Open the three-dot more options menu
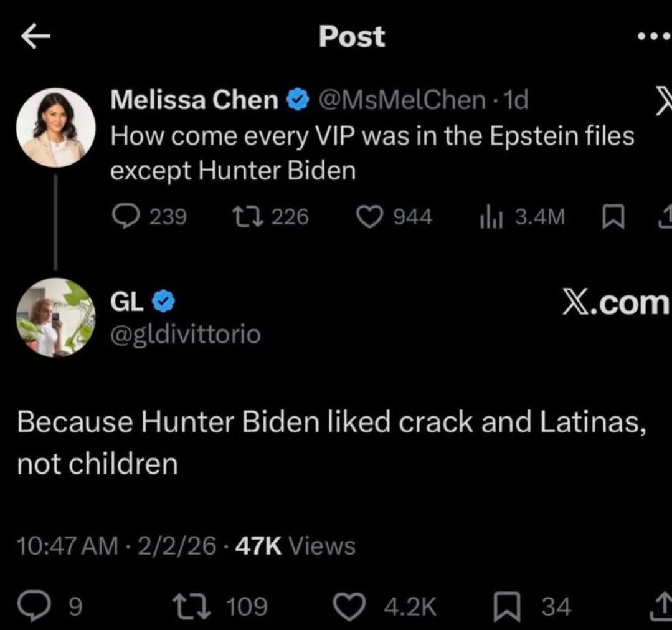The width and height of the screenshot is (672, 630). click(655, 36)
